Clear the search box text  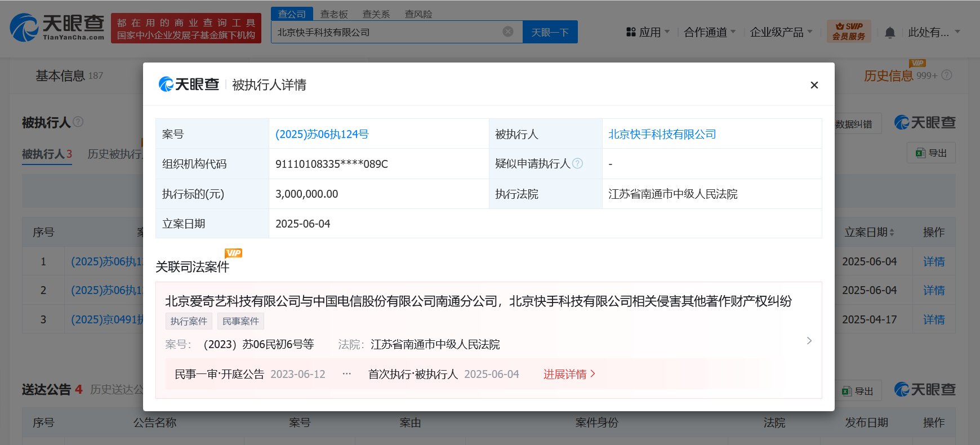point(508,32)
